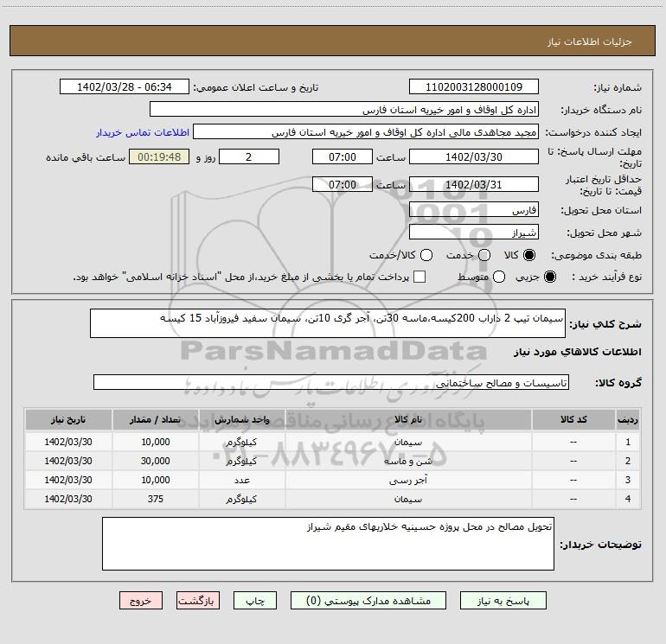This screenshot has height=644, width=666.
Task: Click مشاهده مدارک پیوستی (0) button
Action: [x=368, y=601]
